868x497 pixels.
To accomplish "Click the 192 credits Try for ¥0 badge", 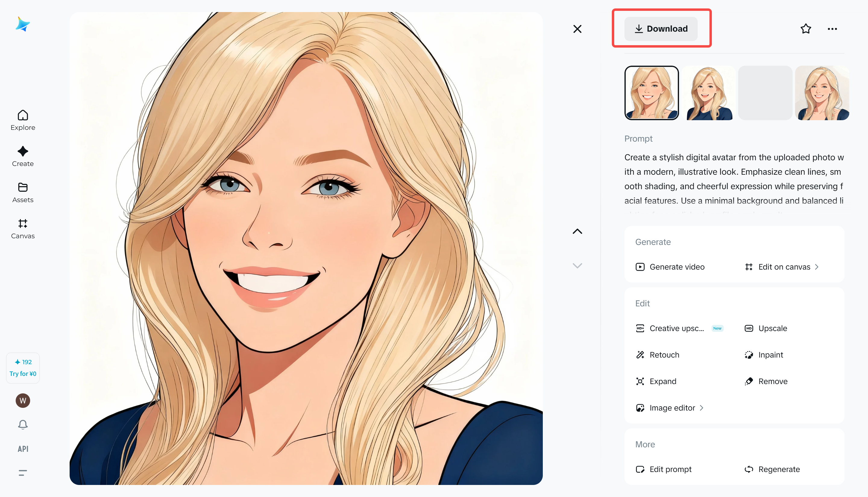I will [x=23, y=368].
